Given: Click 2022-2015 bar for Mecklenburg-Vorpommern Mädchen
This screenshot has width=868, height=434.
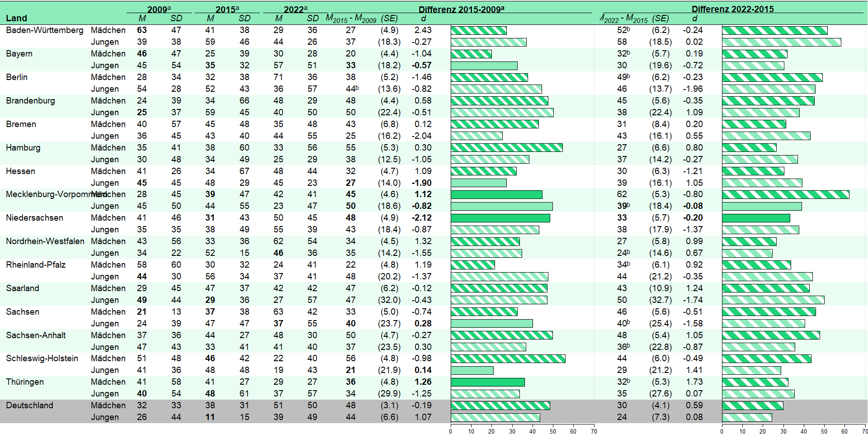Looking at the screenshot, I should click(785, 194).
